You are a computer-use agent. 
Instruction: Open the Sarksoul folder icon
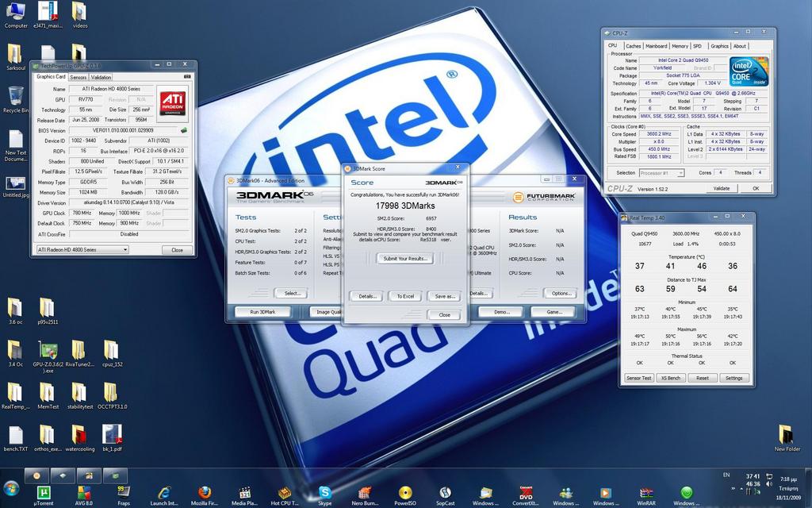coord(16,57)
